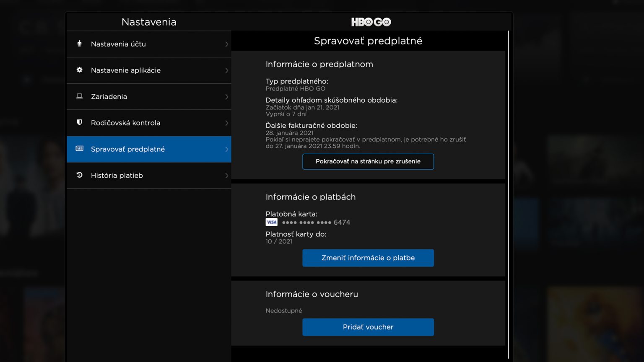Click Informácie o predplatnom heading
This screenshot has height=362, width=644.
point(319,64)
